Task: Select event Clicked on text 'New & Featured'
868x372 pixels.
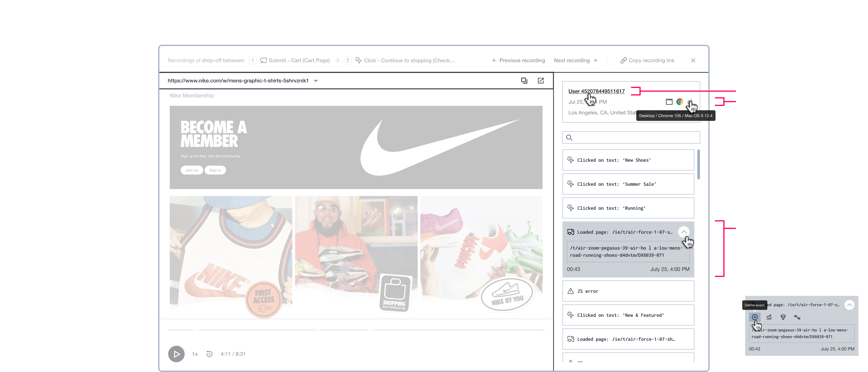Action: click(628, 315)
